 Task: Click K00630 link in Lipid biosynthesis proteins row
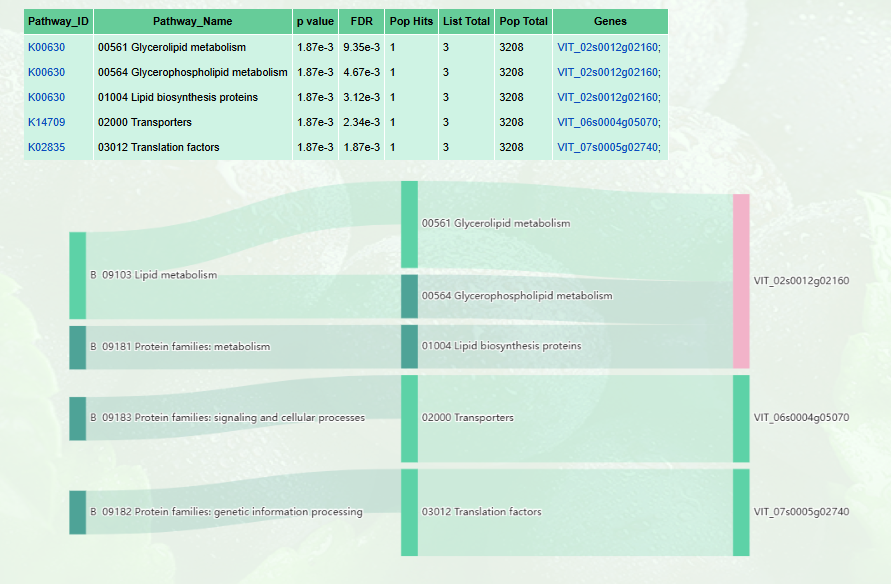(46, 97)
